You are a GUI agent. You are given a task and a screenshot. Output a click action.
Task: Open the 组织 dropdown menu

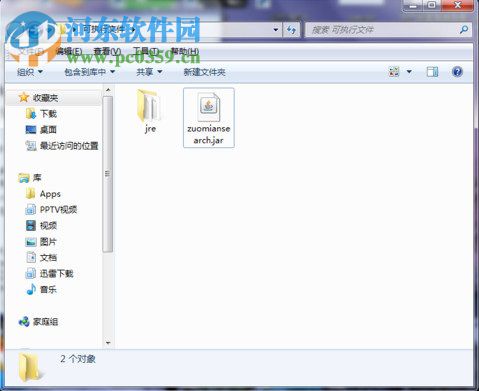(30, 72)
